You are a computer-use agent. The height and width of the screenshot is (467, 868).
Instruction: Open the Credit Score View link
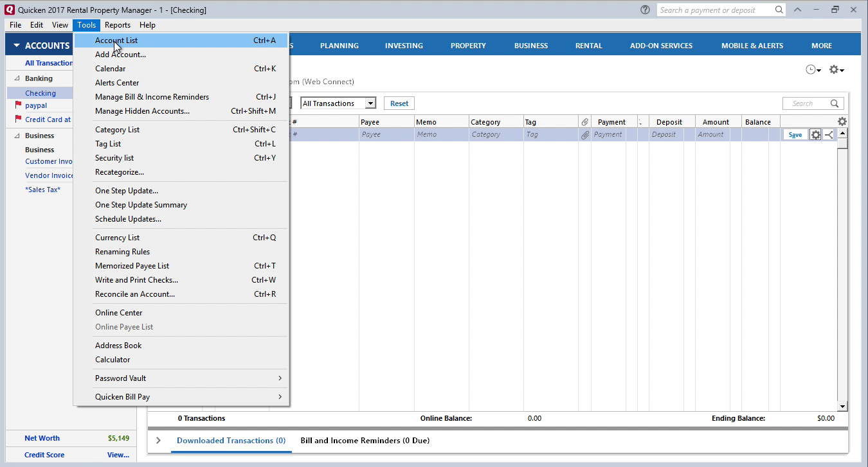point(118,455)
